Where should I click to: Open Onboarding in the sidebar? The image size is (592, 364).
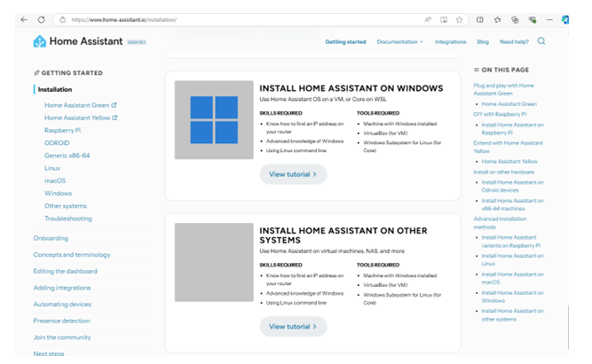[x=51, y=238]
